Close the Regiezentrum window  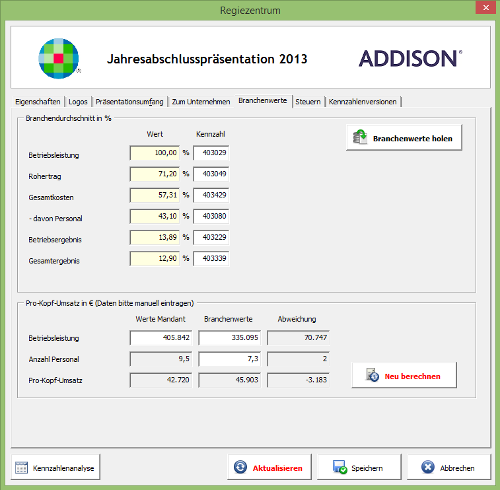[486, 8]
